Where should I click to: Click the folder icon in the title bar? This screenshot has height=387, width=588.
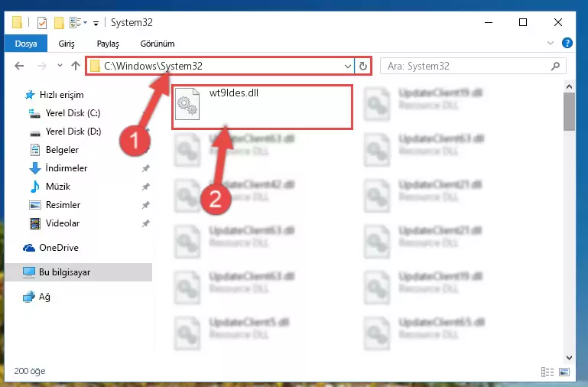click(x=17, y=22)
